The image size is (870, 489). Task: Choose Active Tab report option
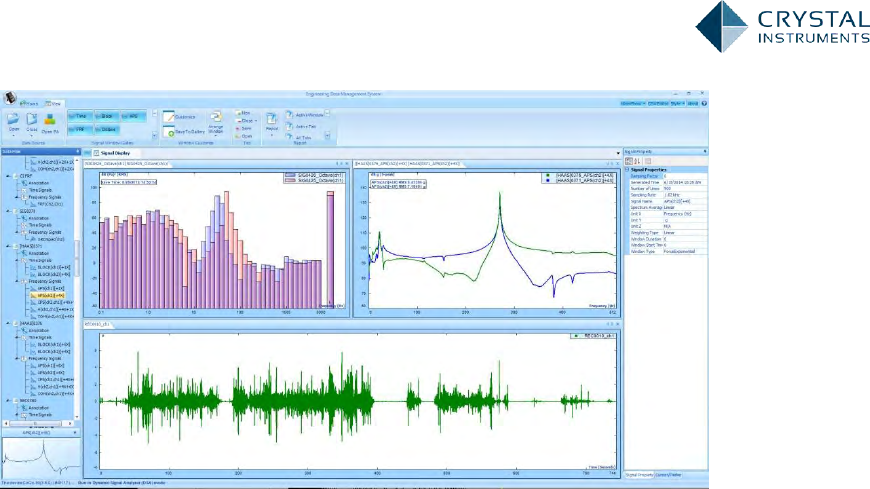click(301, 127)
